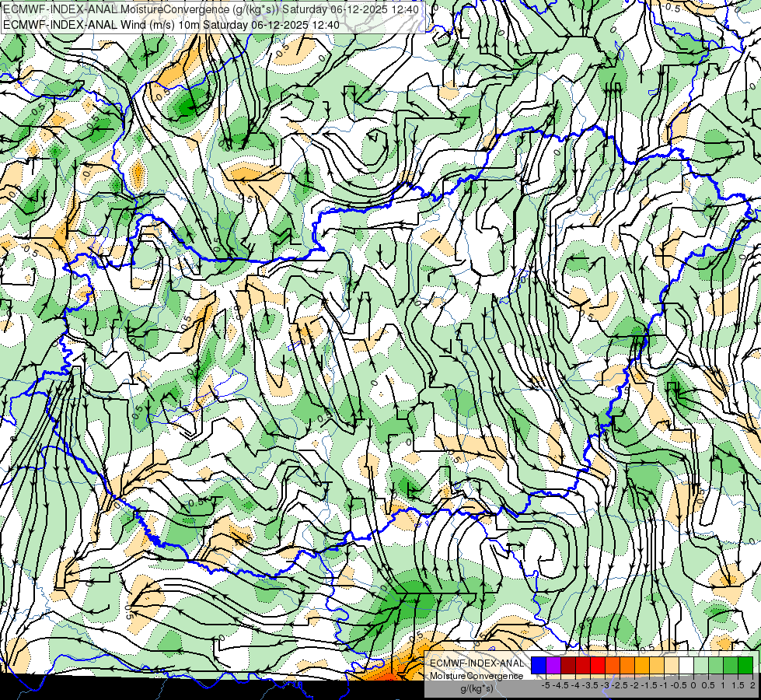Choose the amber swatch between -2 and -1.5
The width and height of the screenshot is (761, 700).
tap(642, 666)
